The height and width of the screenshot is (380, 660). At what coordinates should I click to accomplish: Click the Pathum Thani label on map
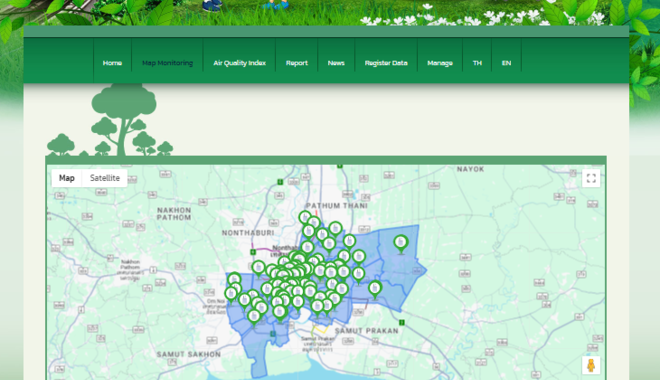pyautogui.click(x=337, y=206)
